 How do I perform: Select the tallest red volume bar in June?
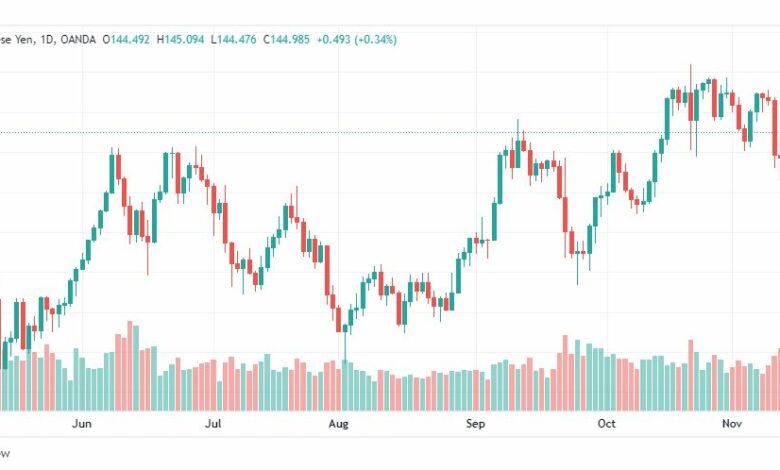click(130, 366)
